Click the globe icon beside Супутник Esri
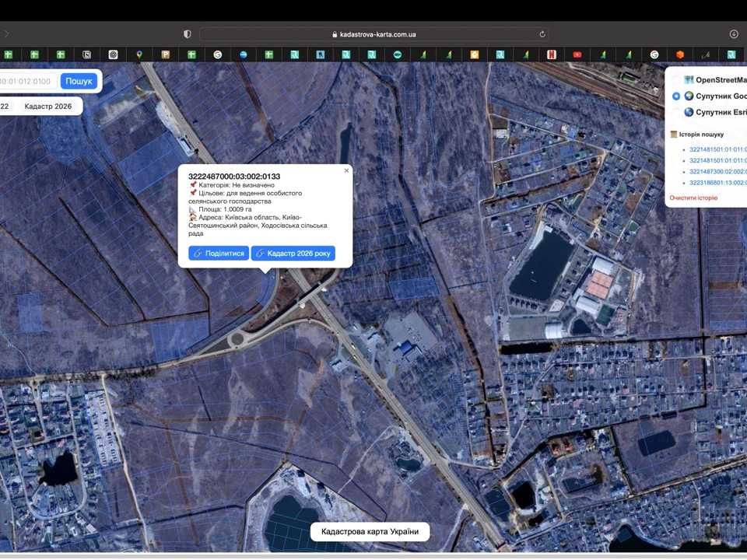The height and width of the screenshot is (560, 747). [x=689, y=112]
